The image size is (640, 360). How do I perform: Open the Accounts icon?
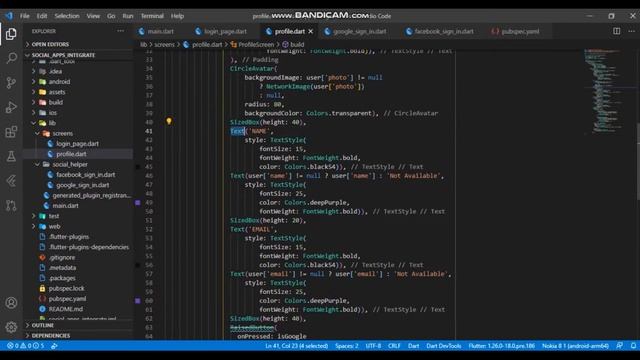(11, 303)
